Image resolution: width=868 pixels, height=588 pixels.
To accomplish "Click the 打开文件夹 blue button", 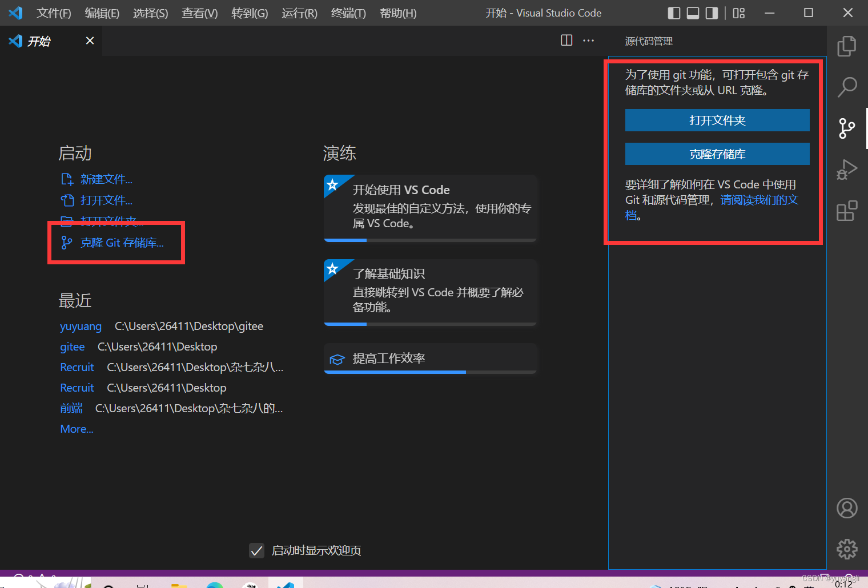I will (x=717, y=120).
